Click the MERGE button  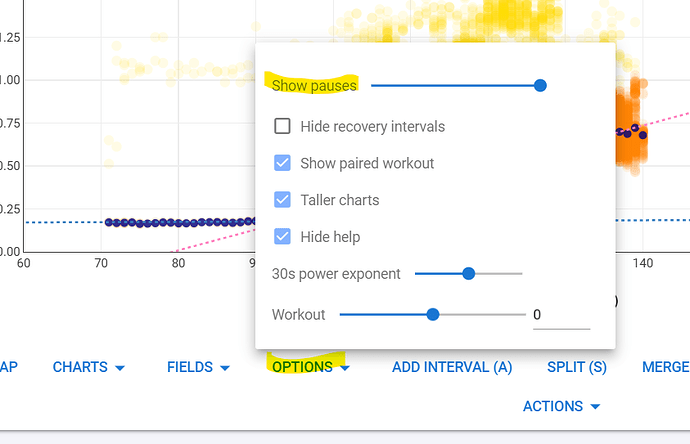(666, 367)
